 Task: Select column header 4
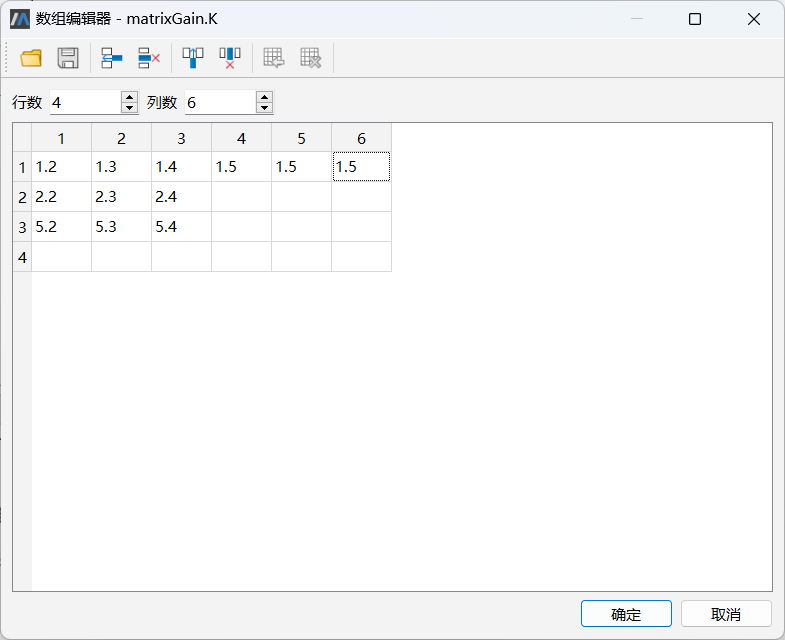241,138
